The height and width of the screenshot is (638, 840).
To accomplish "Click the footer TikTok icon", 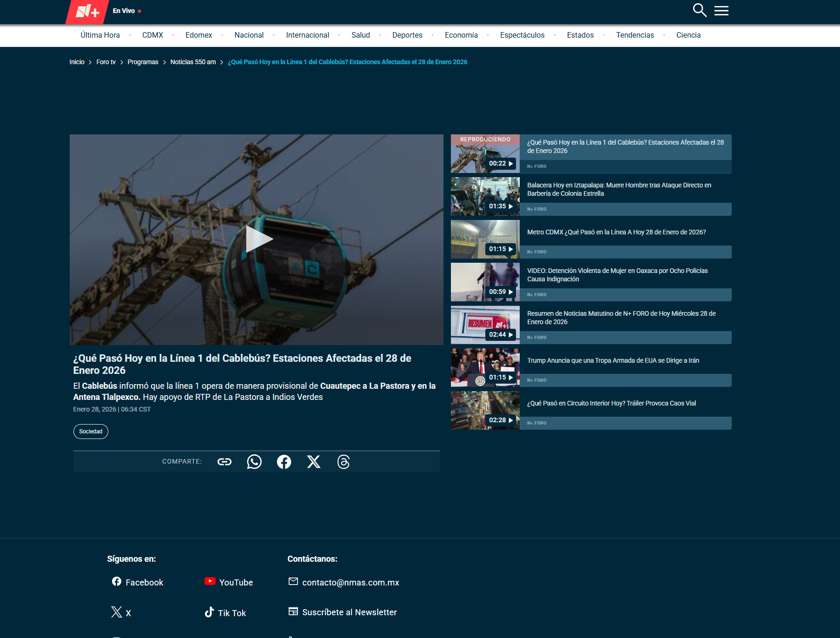I will click(210, 612).
